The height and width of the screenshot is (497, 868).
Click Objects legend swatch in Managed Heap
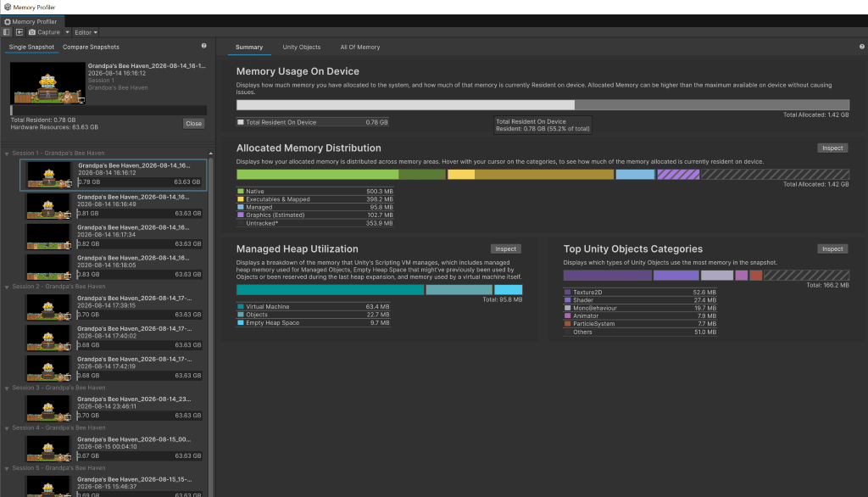(x=240, y=314)
